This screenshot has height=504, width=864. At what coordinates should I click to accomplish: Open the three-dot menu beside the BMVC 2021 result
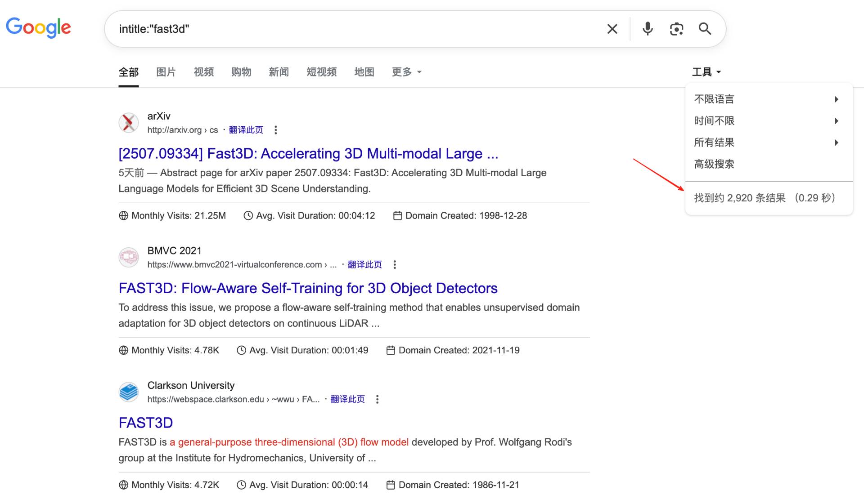coord(395,264)
